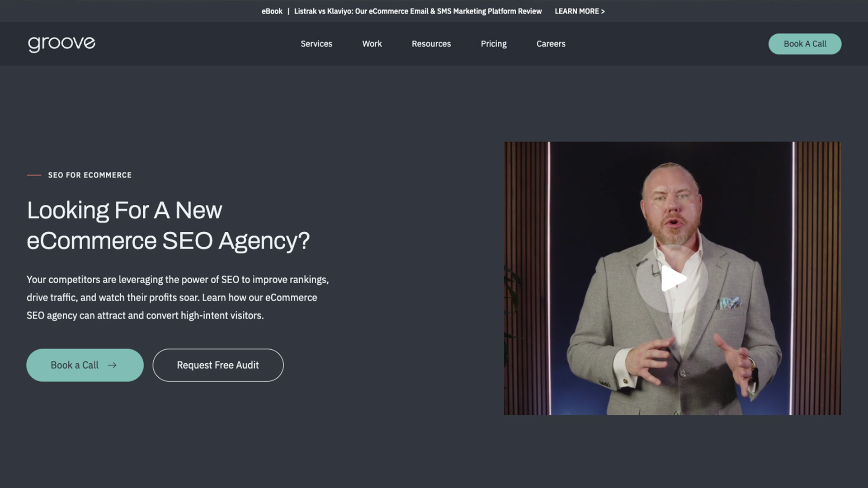Click the arrow in Book a Call button
Screen dimensions: 868x488
point(112,365)
